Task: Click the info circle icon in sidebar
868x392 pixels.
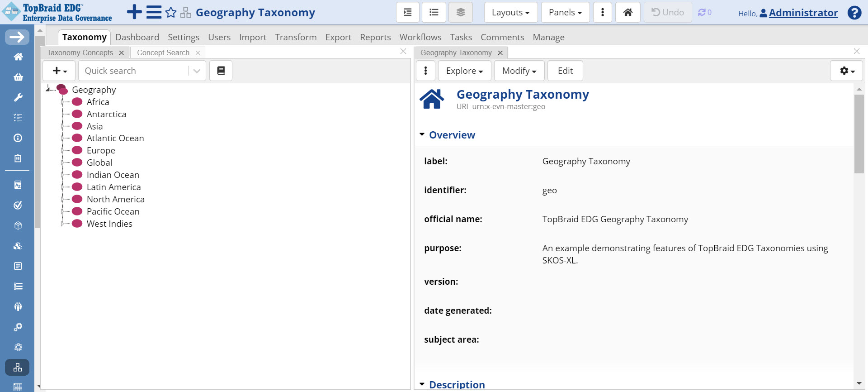Action: click(18, 138)
